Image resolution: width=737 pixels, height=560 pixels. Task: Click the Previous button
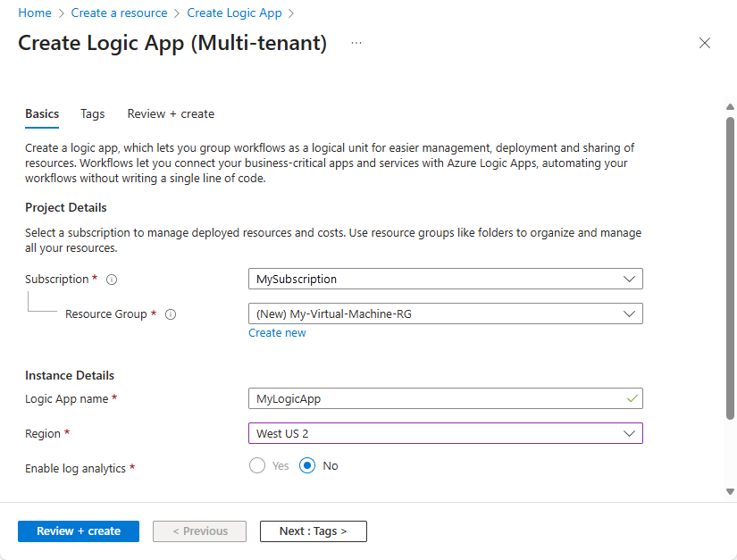pos(199,531)
